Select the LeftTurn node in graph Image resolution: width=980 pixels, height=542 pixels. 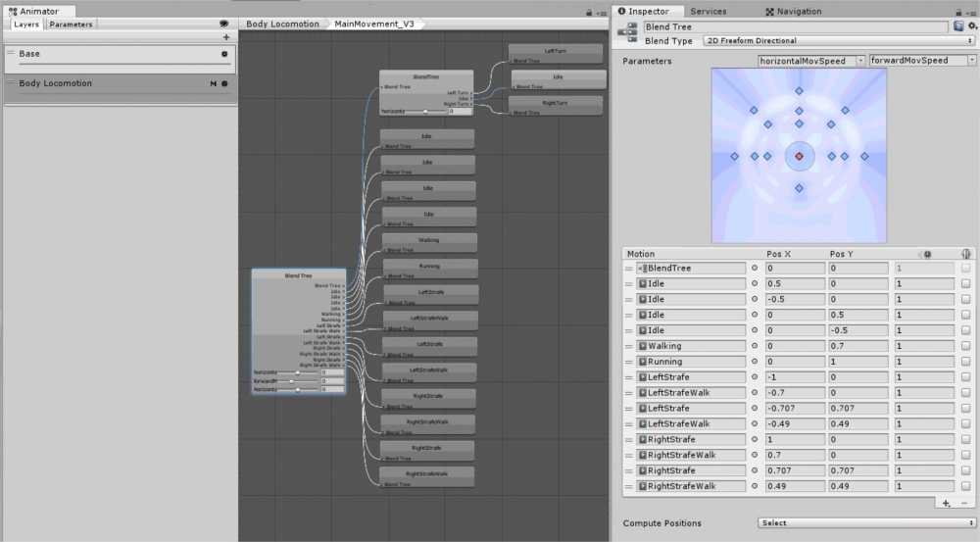pos(556,54)
